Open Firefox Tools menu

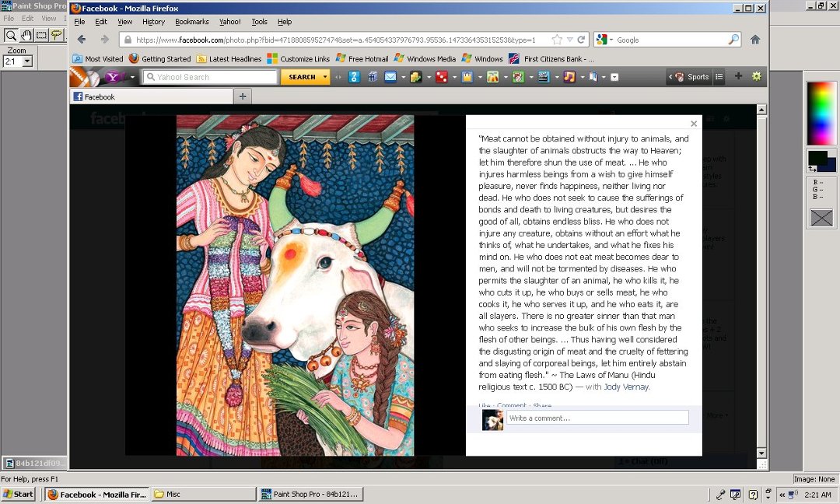coord(259,22)
